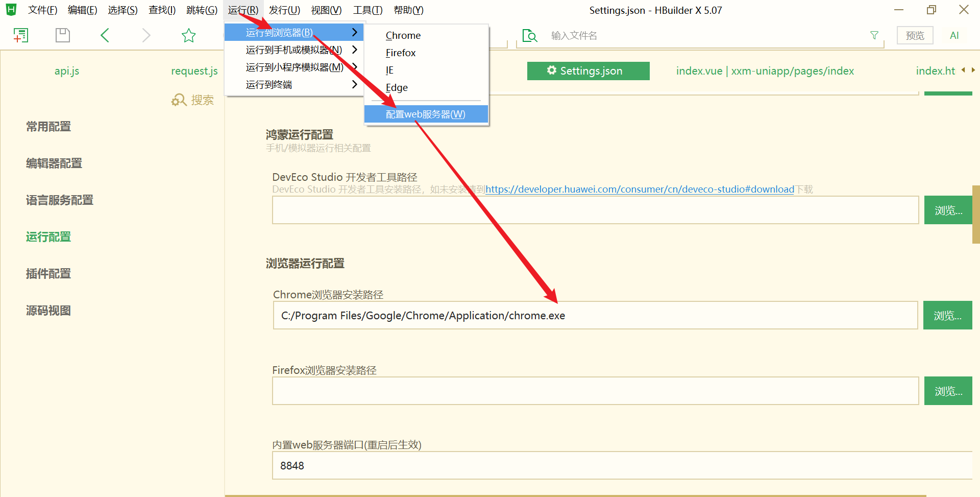Open the DevEco Studio download link
This screenshot has width=980, height=497.
click(640, 190)
